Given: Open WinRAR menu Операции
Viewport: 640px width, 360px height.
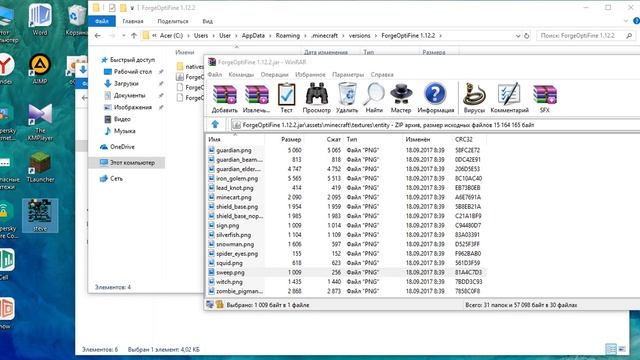Looking at the screenshot, I should click(x=274, y=75).
